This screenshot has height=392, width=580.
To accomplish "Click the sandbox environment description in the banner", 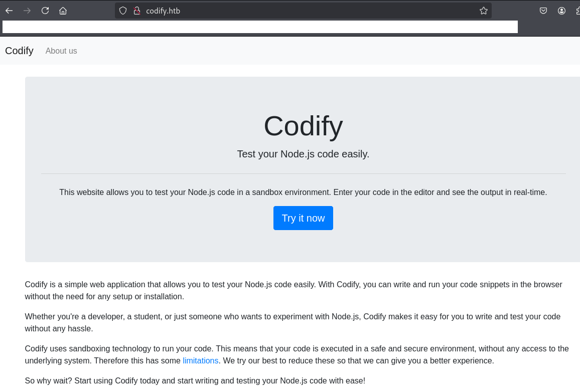I will click(x=303, y=192).
